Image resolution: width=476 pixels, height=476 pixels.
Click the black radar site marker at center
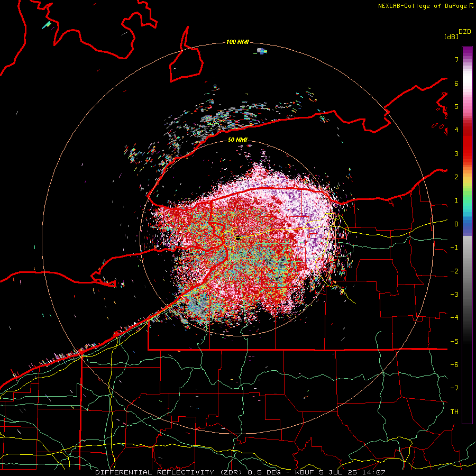pyautogui.click(x=239, y=238)
